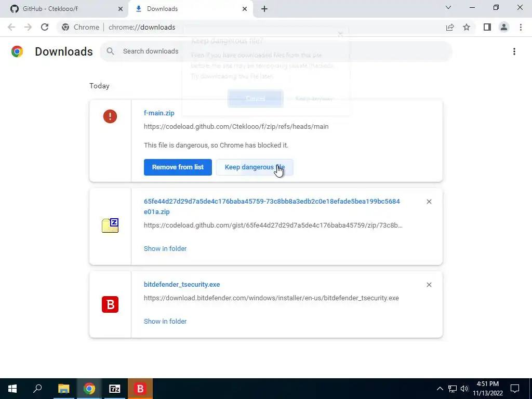Click the browser forward arrow
The width and height of the screenshot is (532, 399).
tap(28, 27)
